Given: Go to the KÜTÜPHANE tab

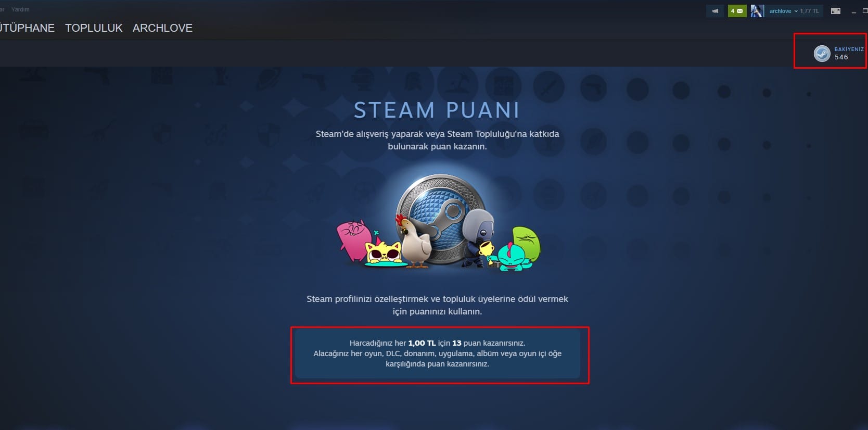Looking at the screenshot, I should click(27, 28).
